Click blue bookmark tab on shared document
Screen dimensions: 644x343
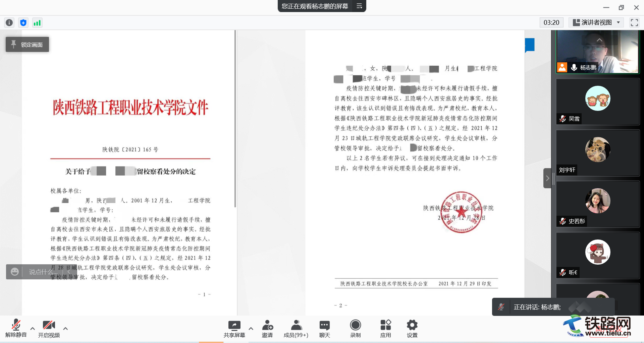click(x=530, y=45)
